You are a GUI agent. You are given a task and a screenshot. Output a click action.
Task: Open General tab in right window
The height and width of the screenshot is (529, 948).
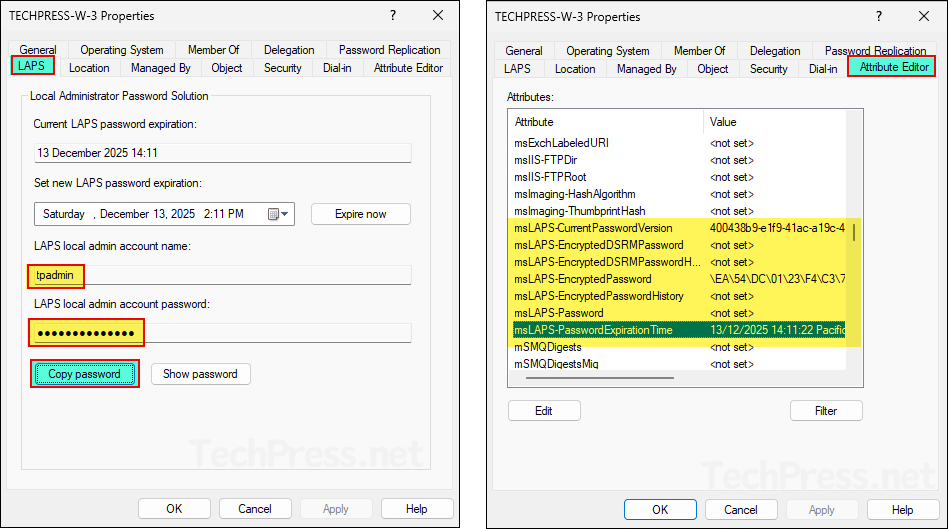(524, 51)
